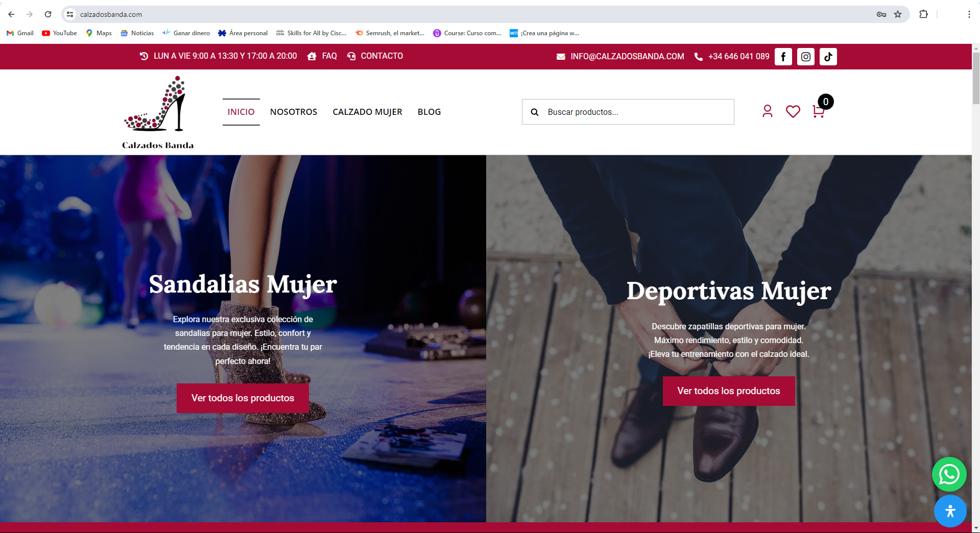Click Ver todos los productos under Sandalias

tap(243, 398)
